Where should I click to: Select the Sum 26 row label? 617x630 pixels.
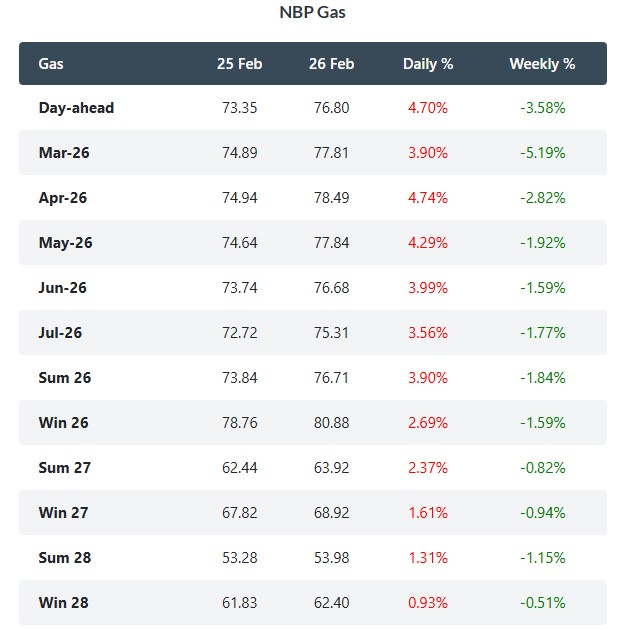tap(64, 378)
